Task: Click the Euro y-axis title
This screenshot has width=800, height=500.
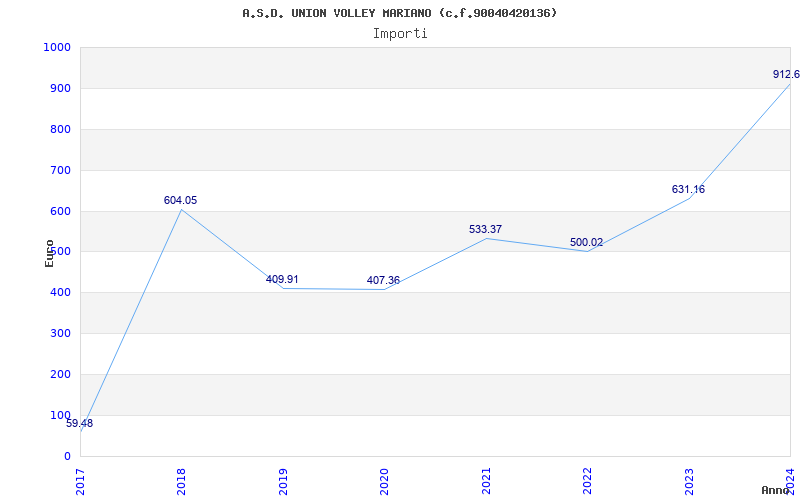Action: pos(49,252)
